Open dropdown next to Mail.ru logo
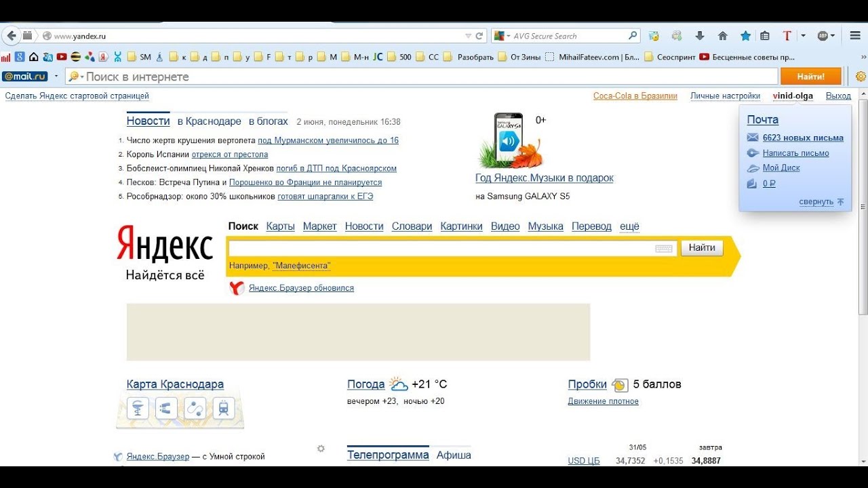The width and height of the screenshot is (868, 488). 56,77
